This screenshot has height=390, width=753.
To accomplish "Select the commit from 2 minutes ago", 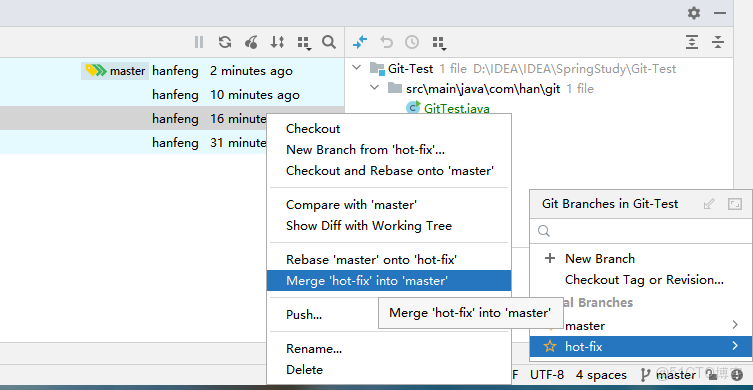I will pos(172,71).
